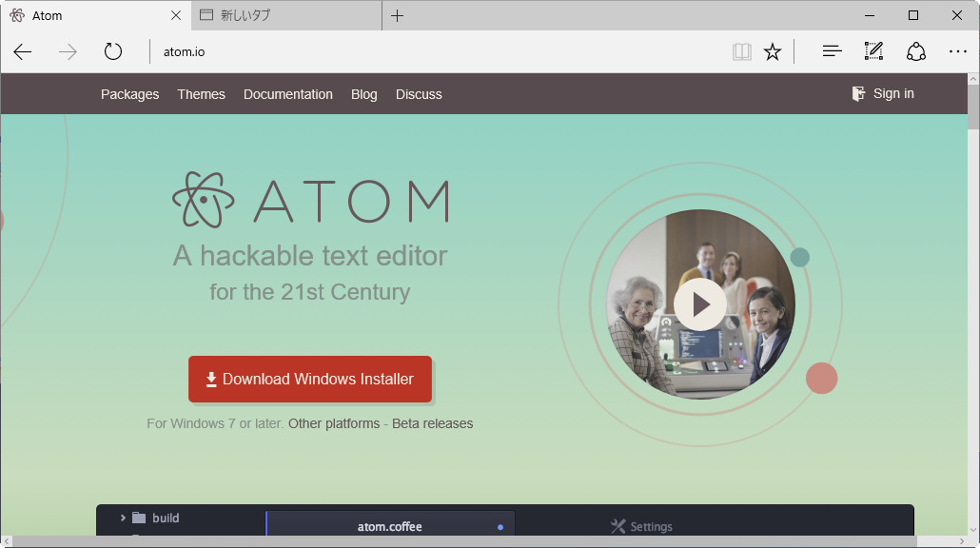
Task: Play the Atom intro video
Action: pos(700,304)
